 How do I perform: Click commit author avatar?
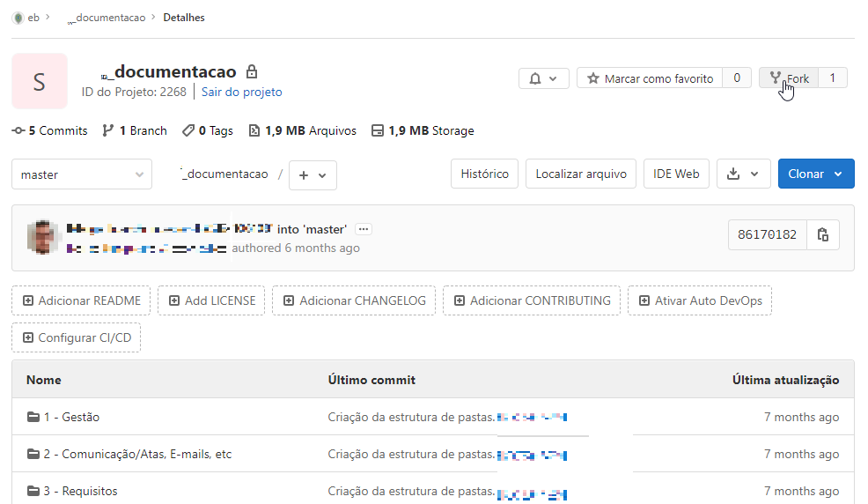[42, 237]
